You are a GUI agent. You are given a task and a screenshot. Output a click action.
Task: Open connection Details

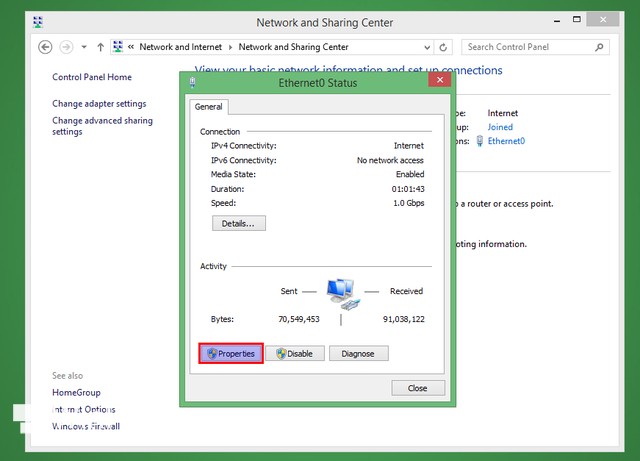tap(239, 223)
